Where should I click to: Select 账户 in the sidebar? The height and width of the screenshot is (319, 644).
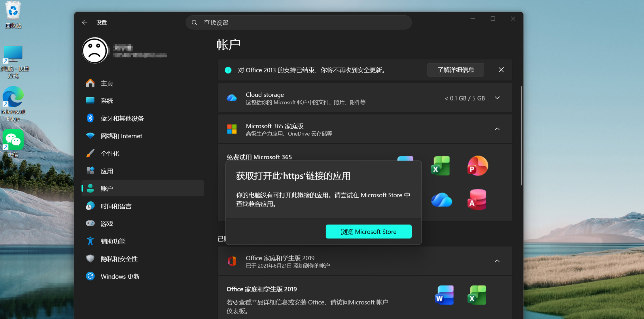pos(143,189)
